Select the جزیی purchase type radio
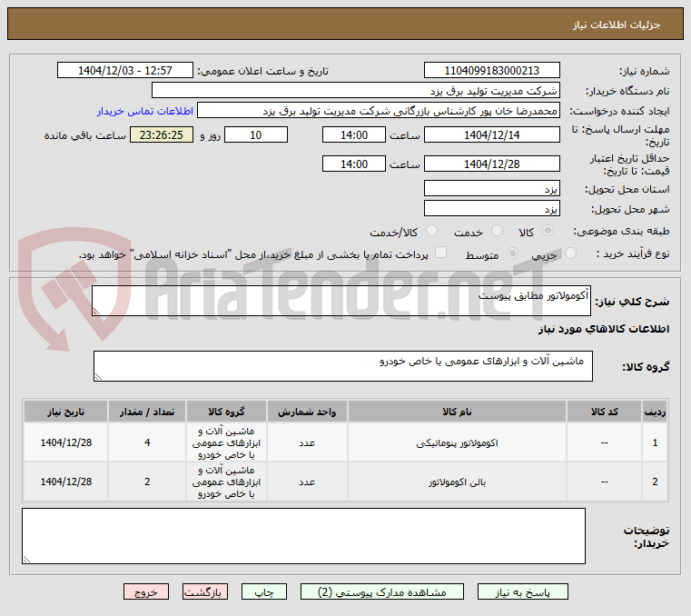Screen dimensions: 691x616 [x=570, y=253]
